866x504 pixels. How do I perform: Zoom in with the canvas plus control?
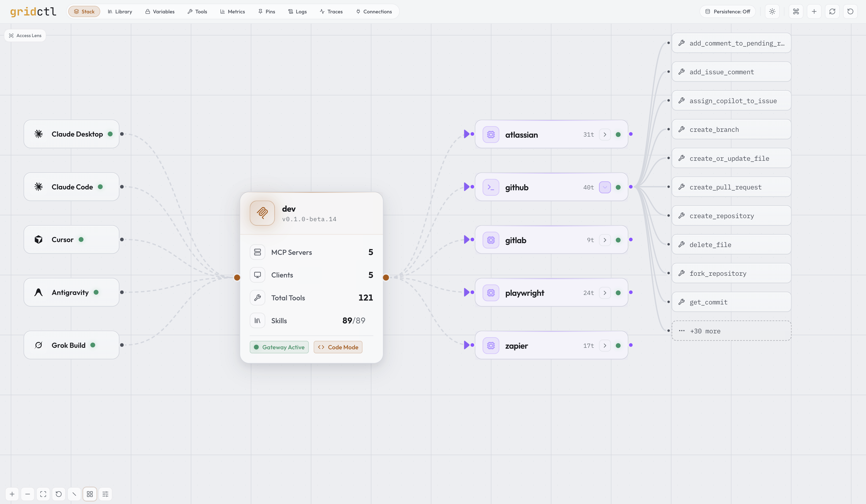[x=12, y=494]
